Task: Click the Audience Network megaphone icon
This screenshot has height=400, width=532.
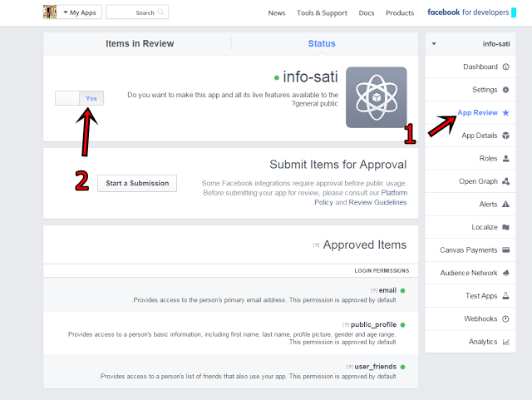Action: point(506,273)
